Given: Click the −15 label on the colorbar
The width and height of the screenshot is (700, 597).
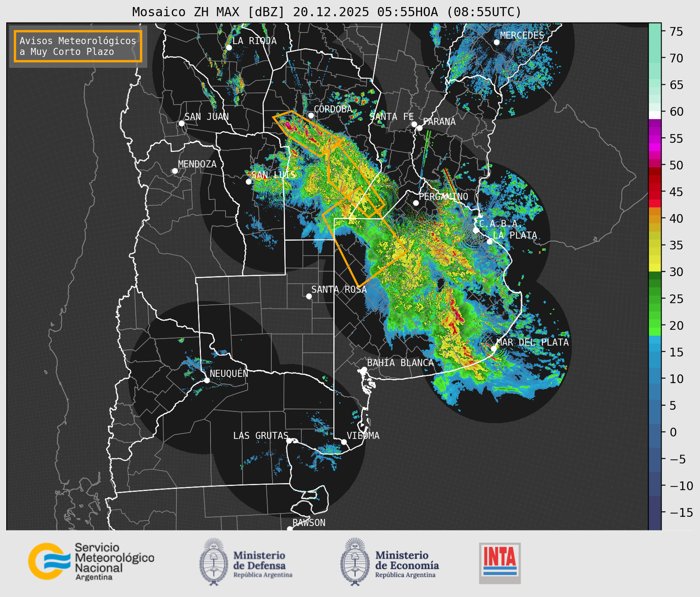Looking at the screenshot, I should coord(681,512).
